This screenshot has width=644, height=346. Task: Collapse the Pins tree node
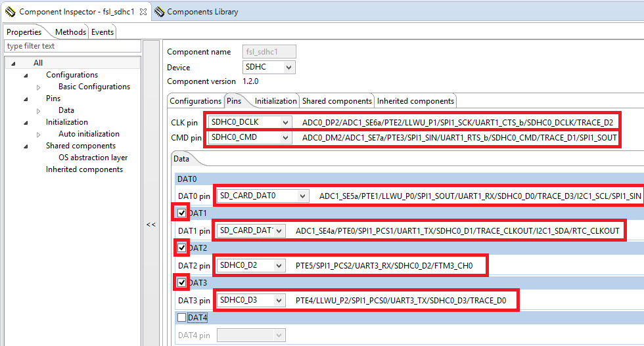26,98
